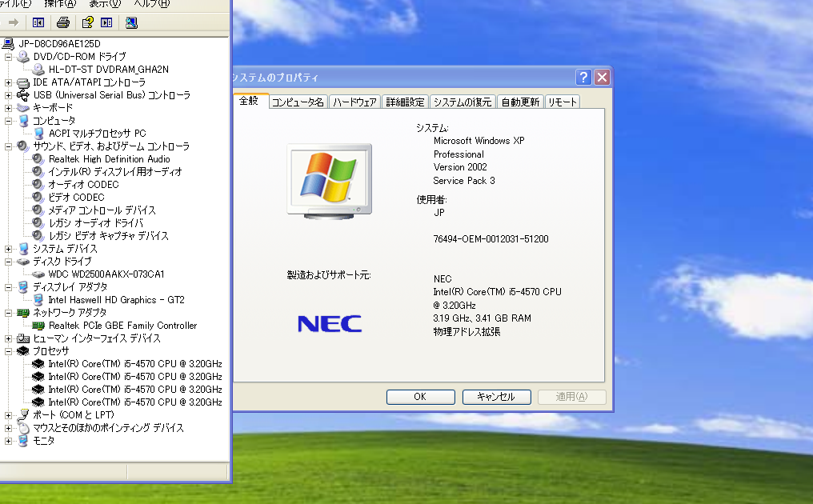The image size is (813, 504).
Task: Select Intel Haswell HD Graphics - GT2 adapter
Action: 116,300
